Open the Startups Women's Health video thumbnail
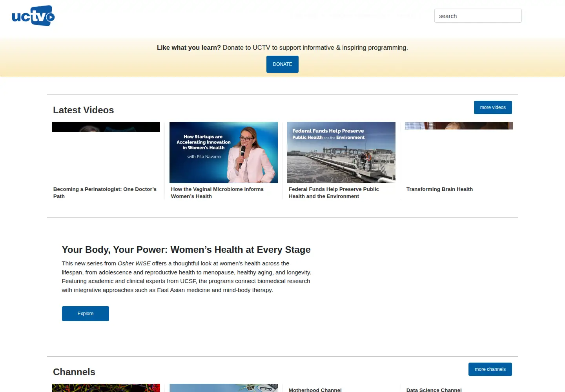The height and width of the screenshot is (392, 565). (x=224, y=152)
